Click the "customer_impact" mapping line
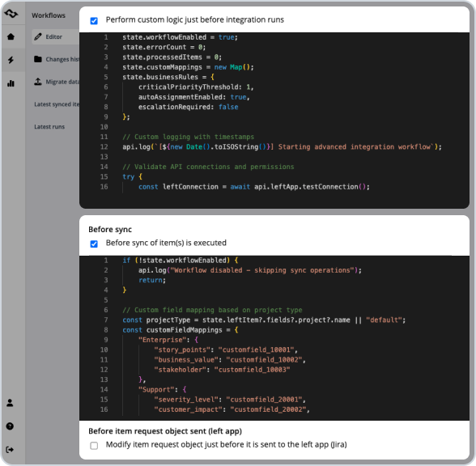476x466 pixels. (232, 409)
